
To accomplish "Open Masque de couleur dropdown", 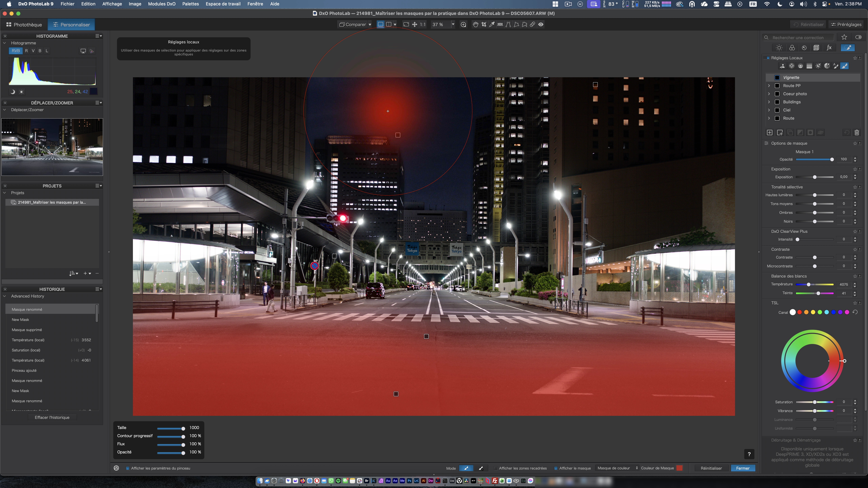I will pos(617,468).
